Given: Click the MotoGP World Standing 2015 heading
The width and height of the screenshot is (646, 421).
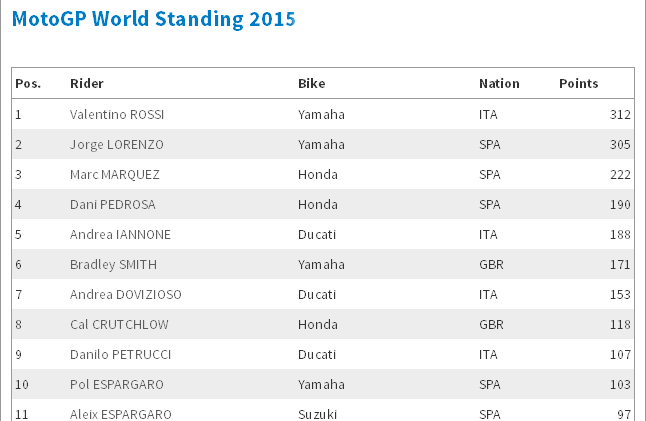Looking at the screenshot, I should 153,19.
